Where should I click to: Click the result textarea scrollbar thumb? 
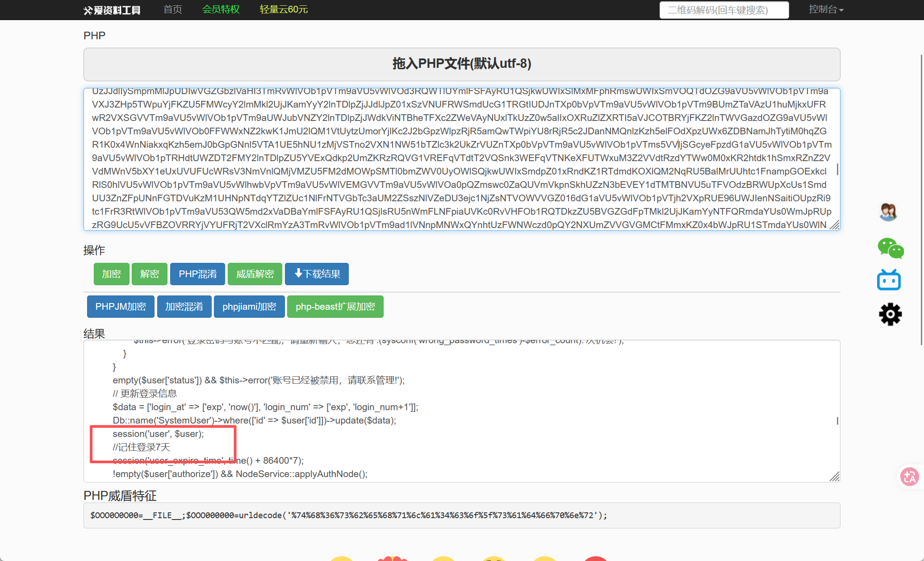[837, 421]
